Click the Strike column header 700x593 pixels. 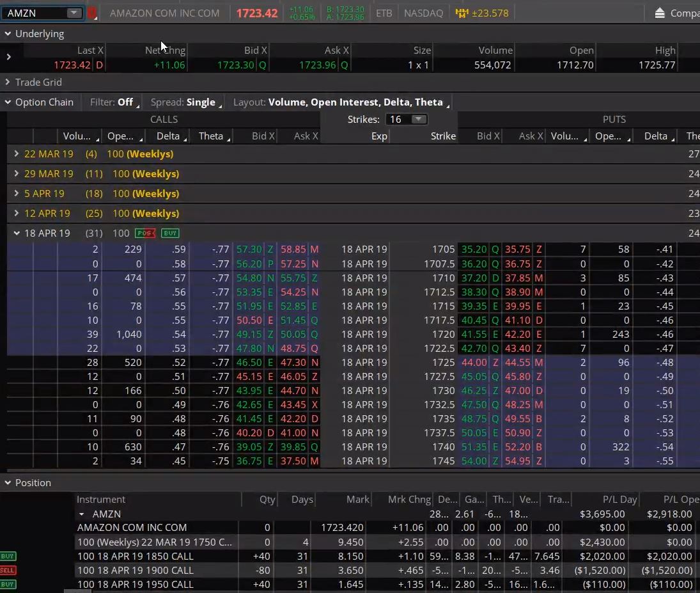pyautogui.click(x=424, y=136)
